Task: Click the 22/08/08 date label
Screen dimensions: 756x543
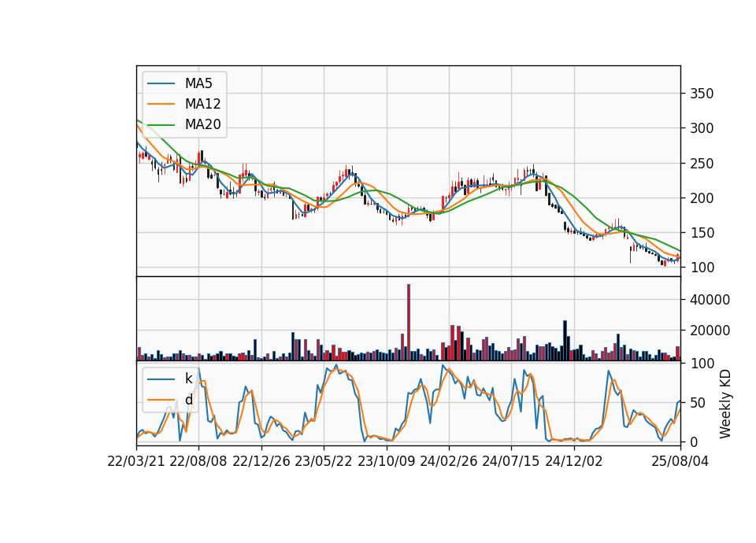Action: (x=198, y=461)
